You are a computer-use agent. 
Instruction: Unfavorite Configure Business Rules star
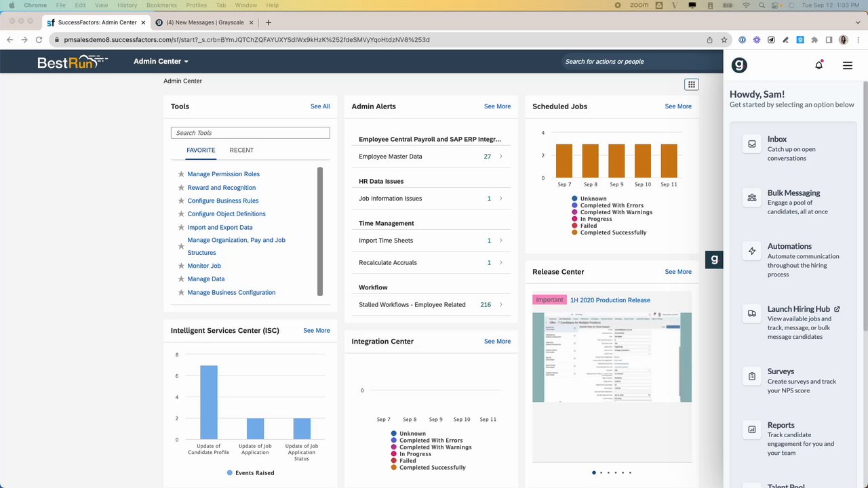pos(181,201)
